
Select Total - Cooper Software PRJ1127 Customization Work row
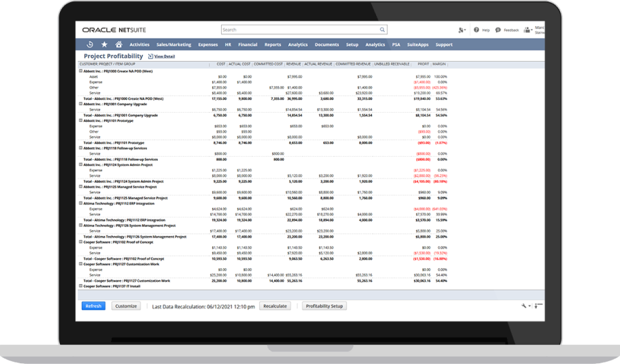click(127, 281)
